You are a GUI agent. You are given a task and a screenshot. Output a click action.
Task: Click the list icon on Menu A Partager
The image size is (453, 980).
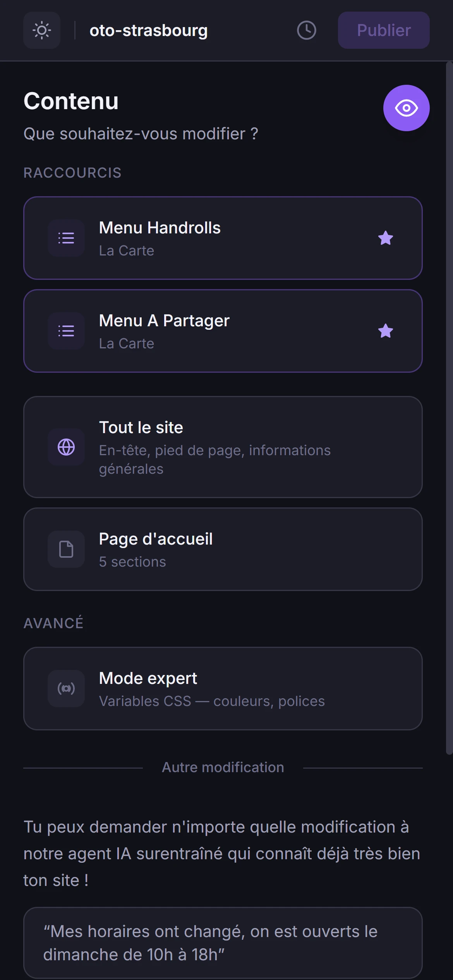coord(66,331)
